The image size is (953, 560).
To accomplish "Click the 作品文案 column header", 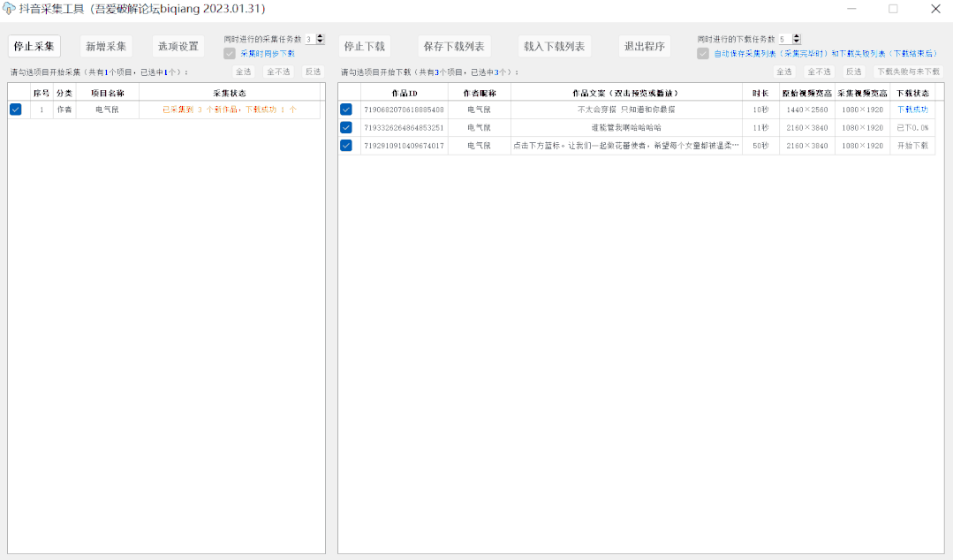I will (x=626, y=93).
